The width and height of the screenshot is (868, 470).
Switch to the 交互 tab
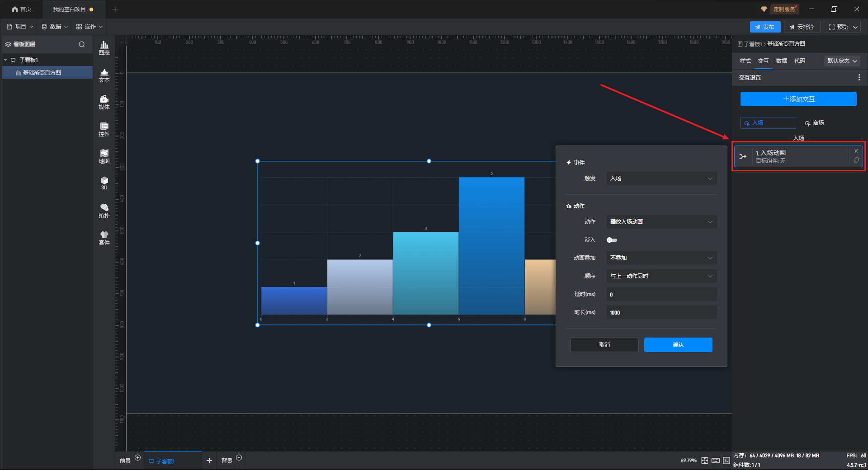click(764, 61)
